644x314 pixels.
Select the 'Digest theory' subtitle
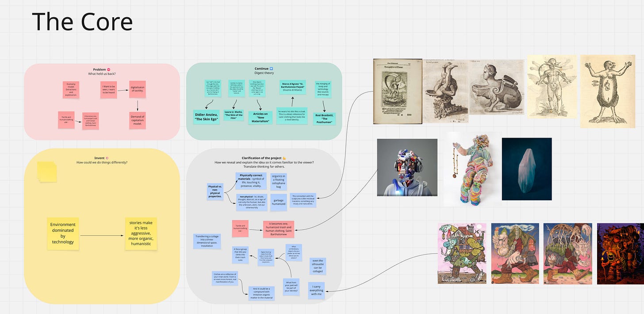click(264, 73)
